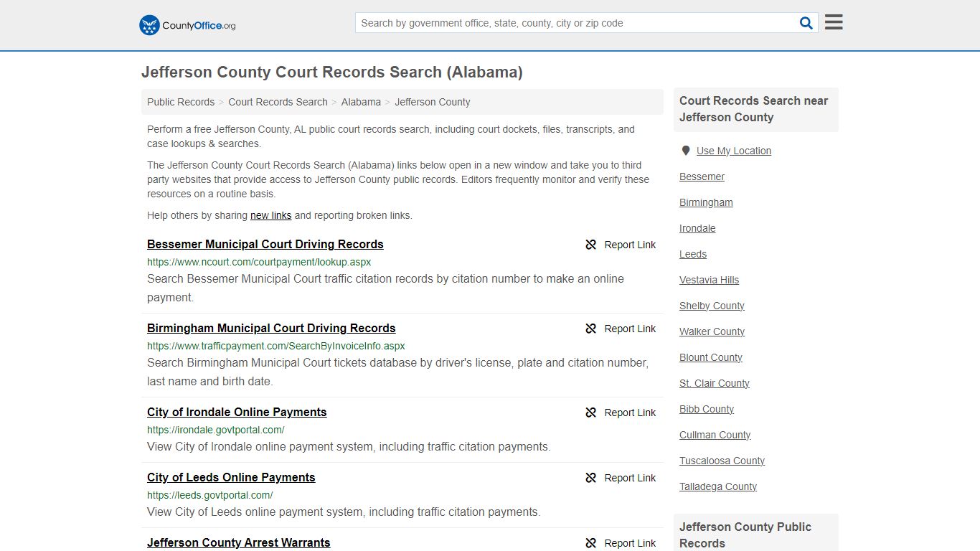Click the location pin icon
The image size is (980, 551).
[686, 151]
